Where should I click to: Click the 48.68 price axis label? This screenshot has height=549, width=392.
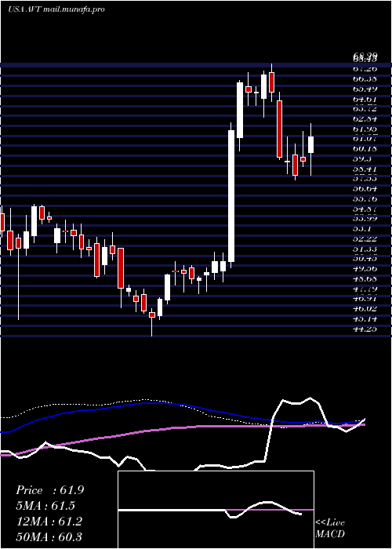tap(365, 278)
